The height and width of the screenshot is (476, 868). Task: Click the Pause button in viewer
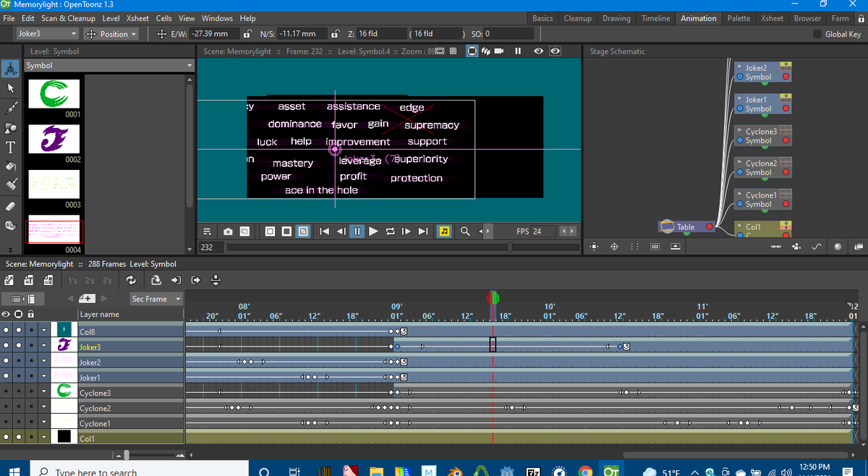pos(357,231)
